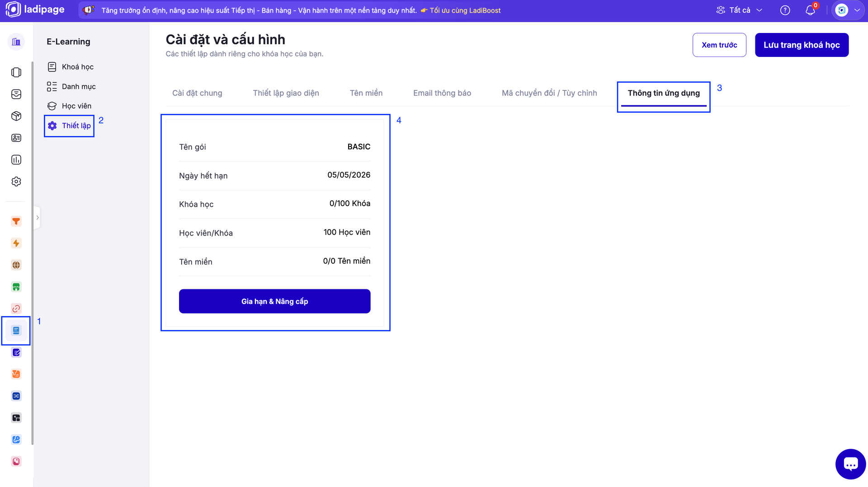The image size is (868, 487).
Task: Open the red link app icon
Action: [x=16, y=309]
